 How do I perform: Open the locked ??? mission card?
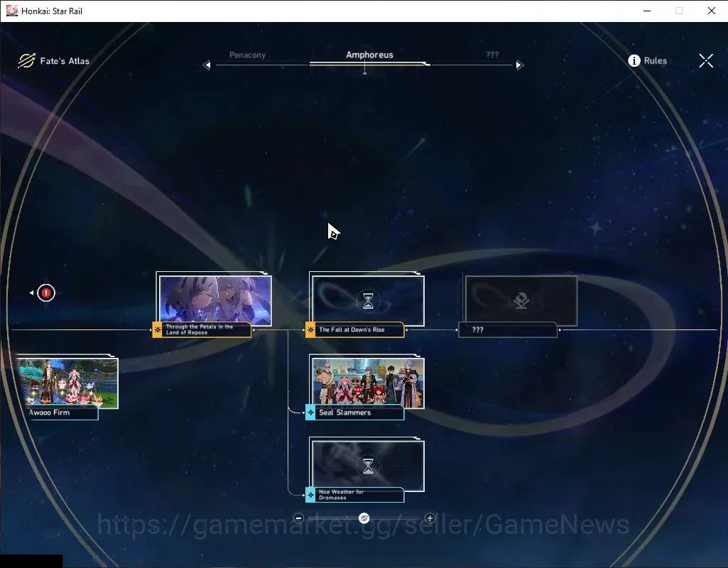coord(521,300)
